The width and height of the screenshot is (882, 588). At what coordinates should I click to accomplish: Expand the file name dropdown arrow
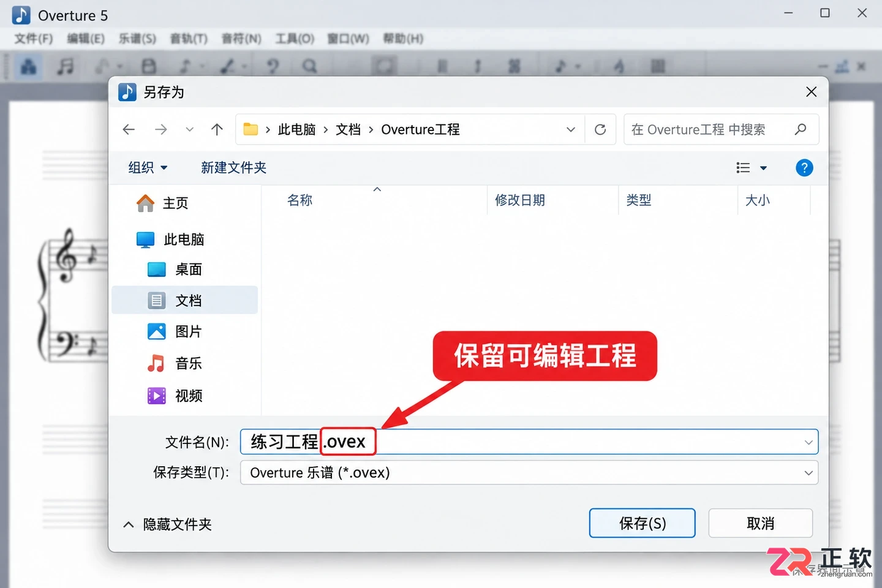click(x=809, y=442)
